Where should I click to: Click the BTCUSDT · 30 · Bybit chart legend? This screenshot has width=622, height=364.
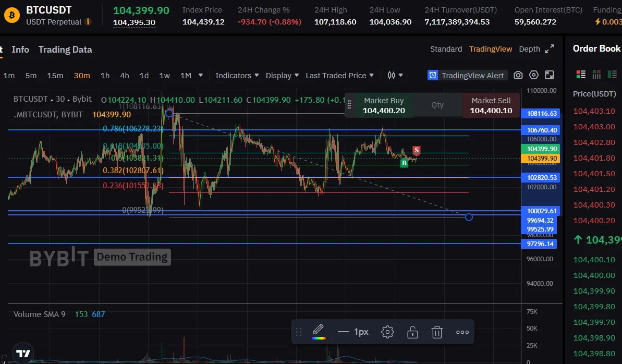tap(52, 99)
